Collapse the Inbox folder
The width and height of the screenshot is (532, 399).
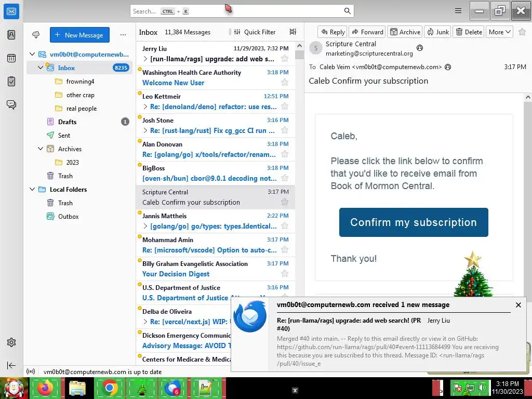coord(41,68)
